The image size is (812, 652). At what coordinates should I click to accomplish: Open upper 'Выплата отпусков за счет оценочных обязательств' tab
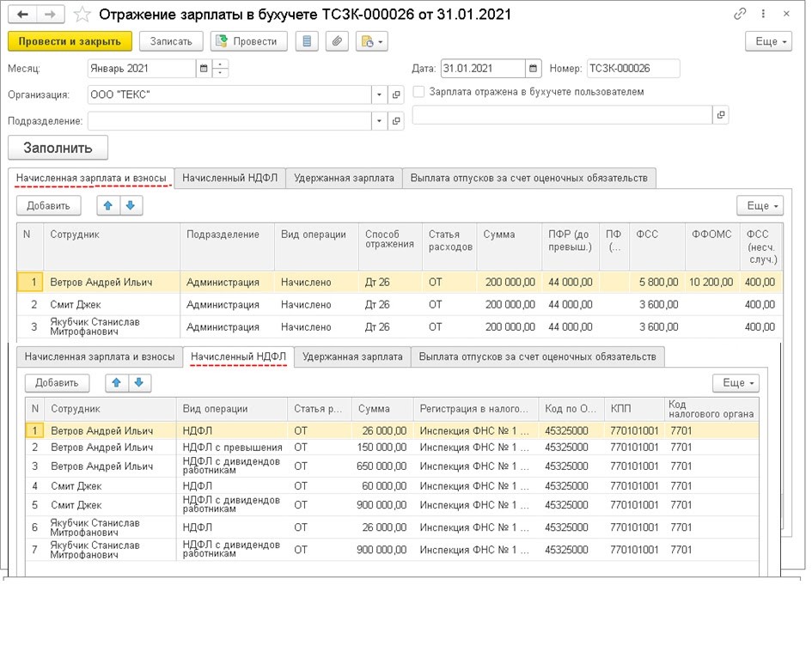[528, 178]
